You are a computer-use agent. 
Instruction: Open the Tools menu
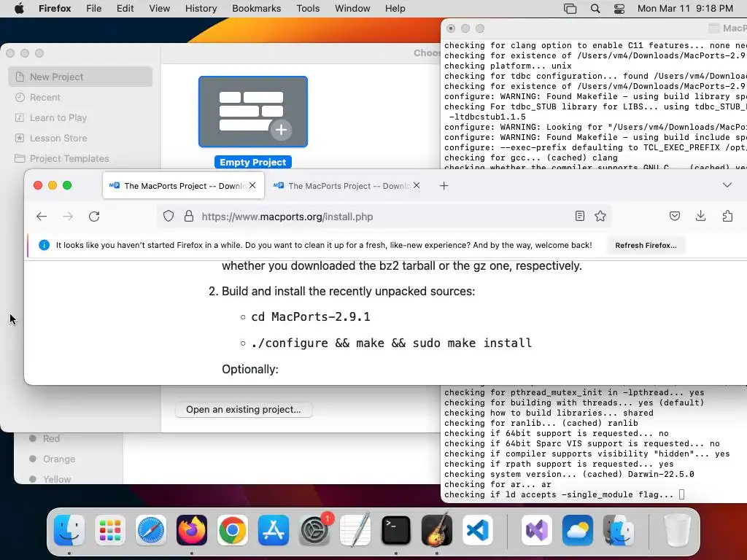[x=308, y=9]
